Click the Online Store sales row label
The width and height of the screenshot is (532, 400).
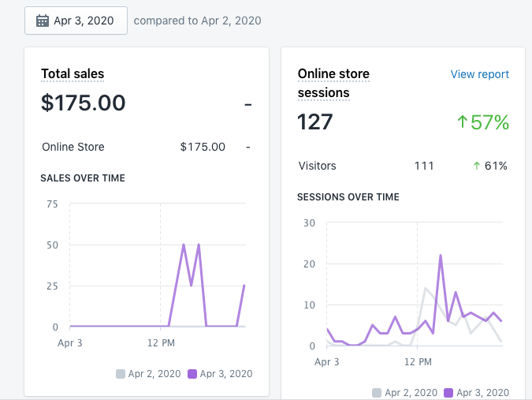(73, 147)
